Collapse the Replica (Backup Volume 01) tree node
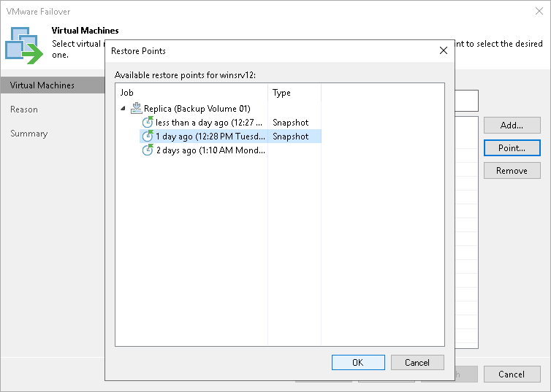The width and height of the screenshot is (551, 392). pyautogui.click(x=123, y=109)
